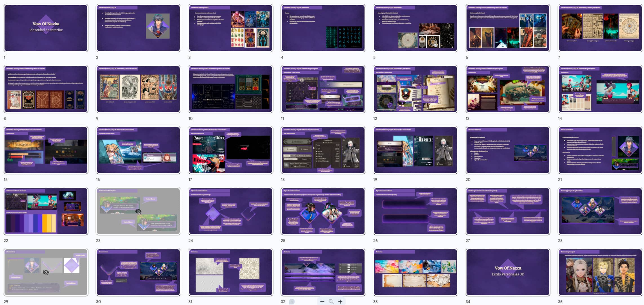This screenshot has width=644, height=305.
Task: Open the comment badge on slide 32
Action: click(292, 302)
